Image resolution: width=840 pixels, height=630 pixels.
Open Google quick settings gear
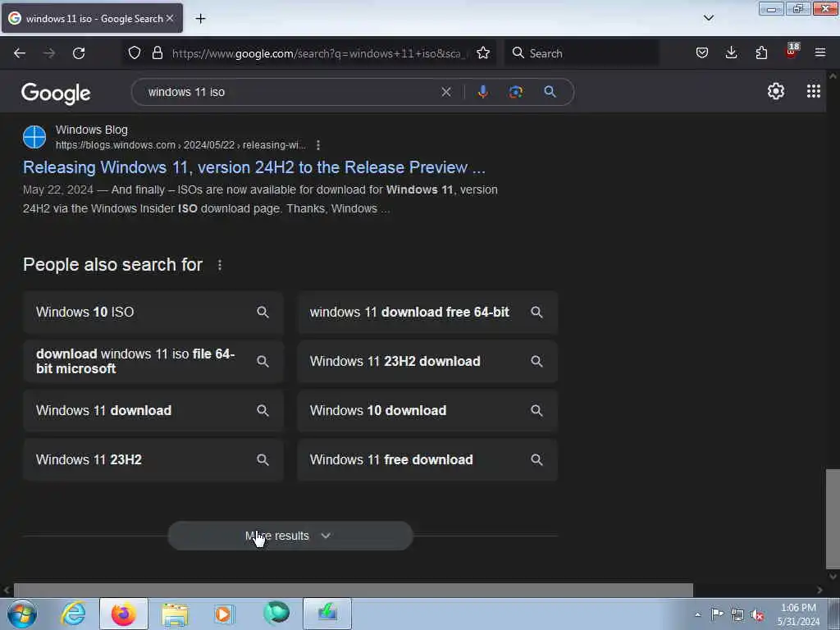pos(776,92)
